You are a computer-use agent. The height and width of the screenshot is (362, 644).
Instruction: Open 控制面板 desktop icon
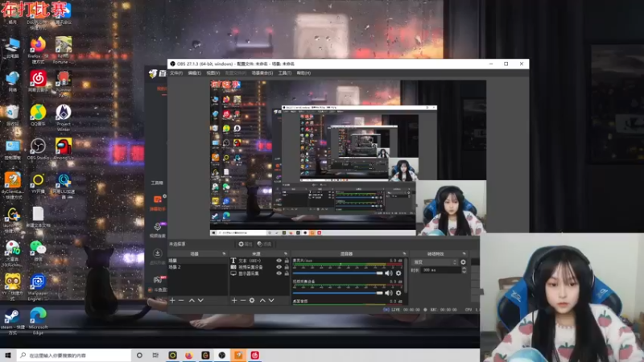(x=12, y=150)
